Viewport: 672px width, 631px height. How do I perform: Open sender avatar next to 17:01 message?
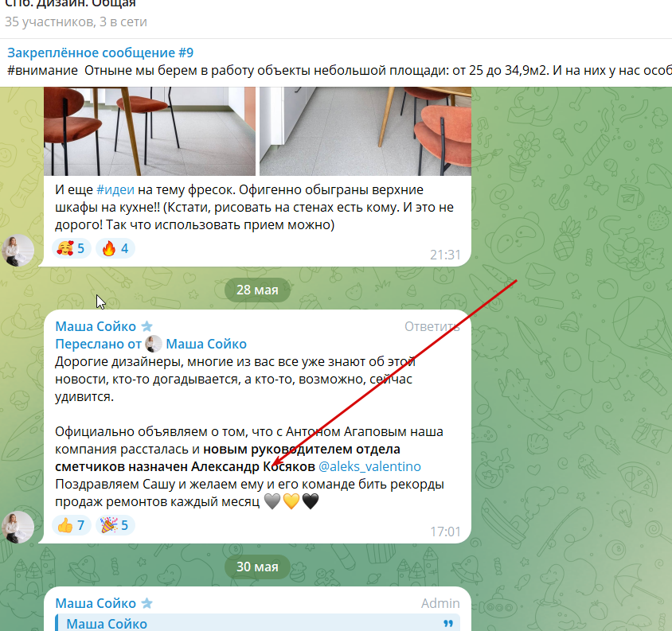18,528
